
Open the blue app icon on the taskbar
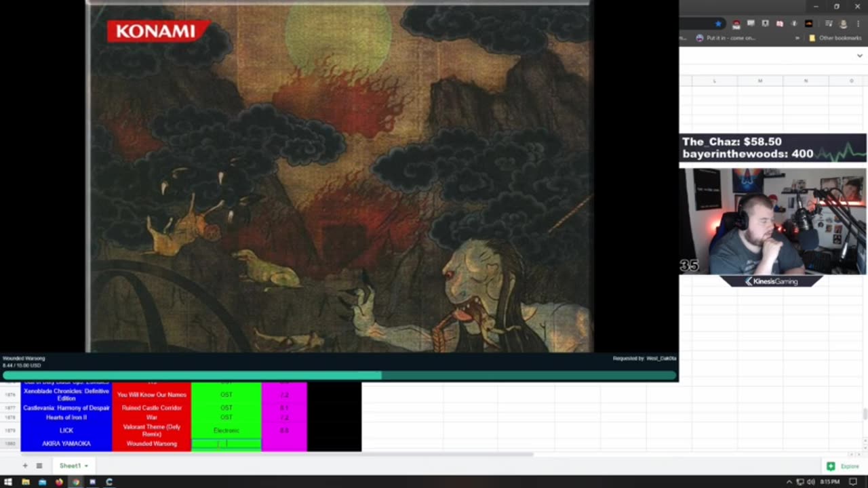tap(42, 482)
